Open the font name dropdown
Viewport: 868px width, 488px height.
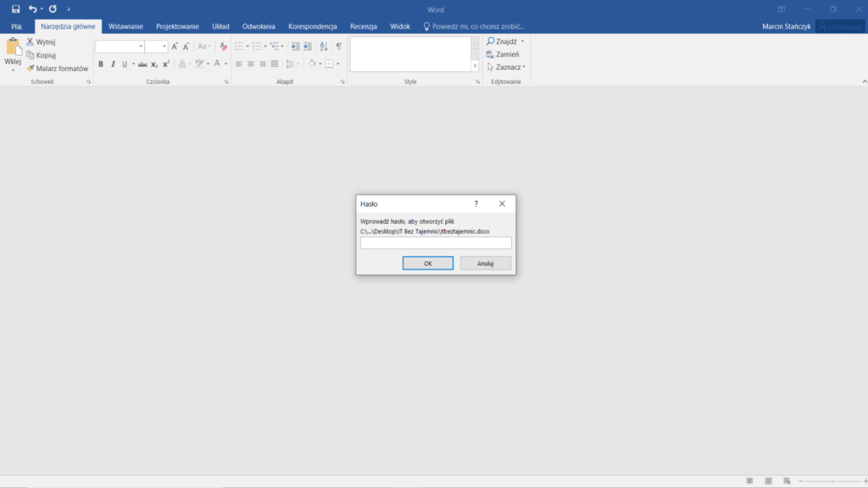[141, 47]
